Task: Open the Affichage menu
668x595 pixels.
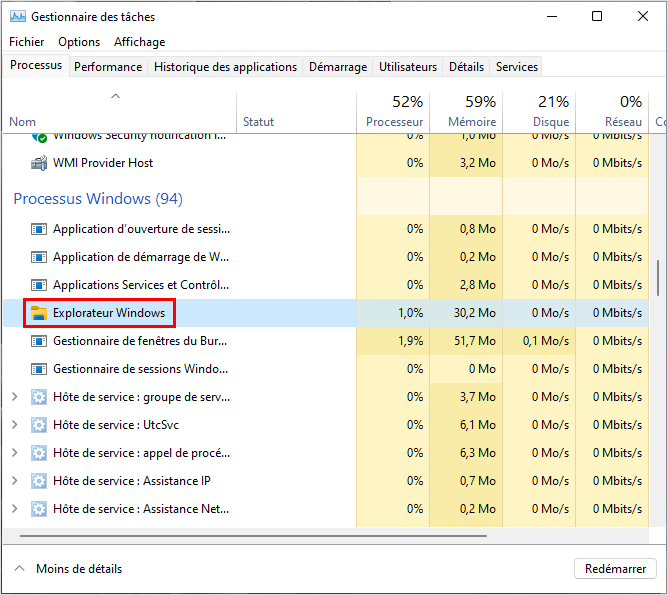Action: [139, 42]
